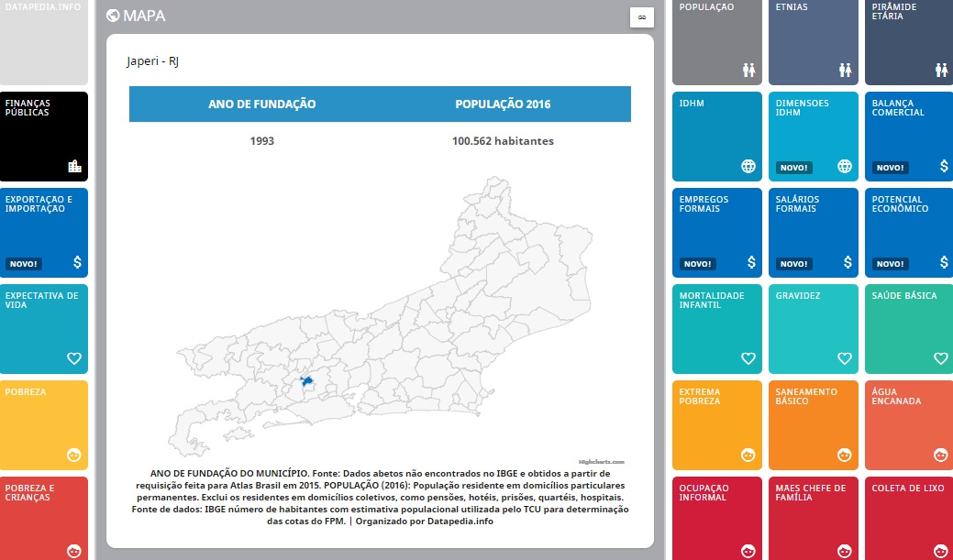
Task: Open the Etnias tile
Action: point(813,41)
